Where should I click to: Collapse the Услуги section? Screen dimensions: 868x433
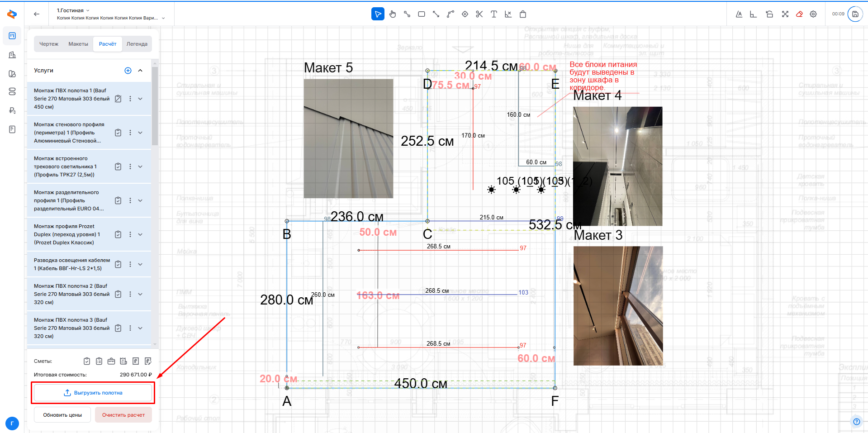point(140,71)
